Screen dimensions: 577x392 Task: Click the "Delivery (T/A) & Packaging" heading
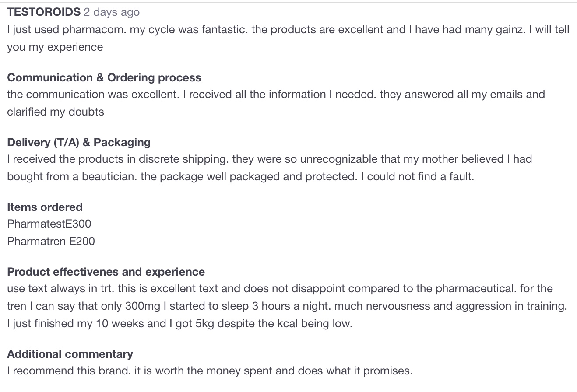click(x=79, y=142)
